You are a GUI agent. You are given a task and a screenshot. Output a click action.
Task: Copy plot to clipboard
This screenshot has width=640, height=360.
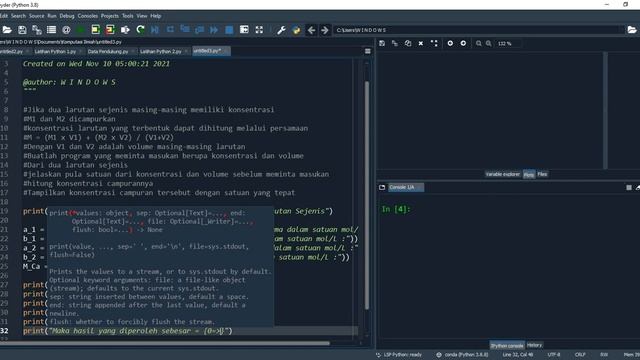point(408,43)
